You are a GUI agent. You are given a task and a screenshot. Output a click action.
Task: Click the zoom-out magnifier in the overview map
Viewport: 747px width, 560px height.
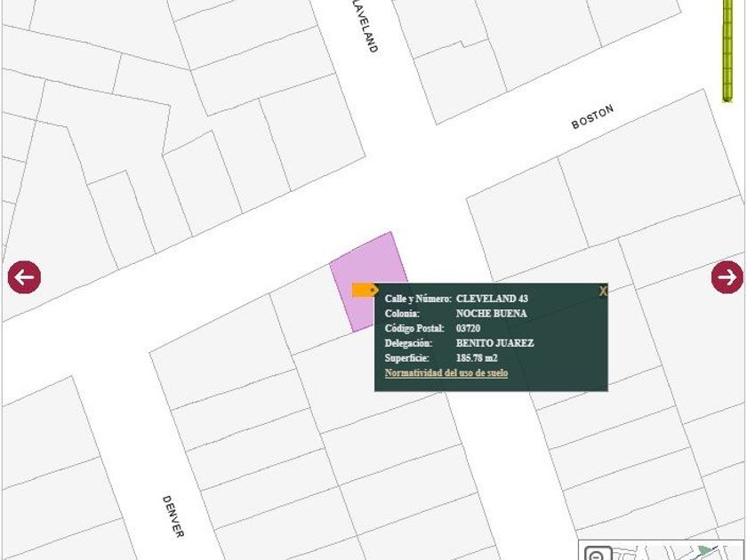tap(598, 555)
